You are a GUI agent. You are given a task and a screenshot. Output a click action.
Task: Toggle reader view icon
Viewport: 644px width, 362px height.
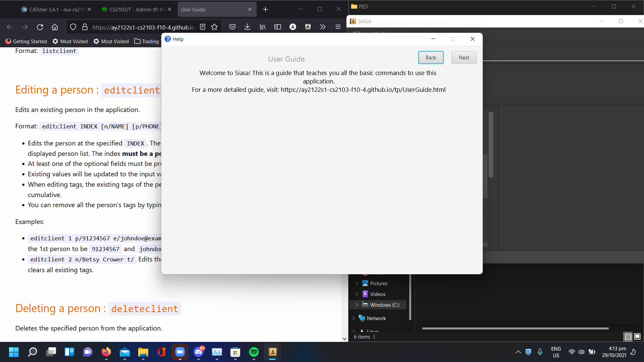coord(203,27)
